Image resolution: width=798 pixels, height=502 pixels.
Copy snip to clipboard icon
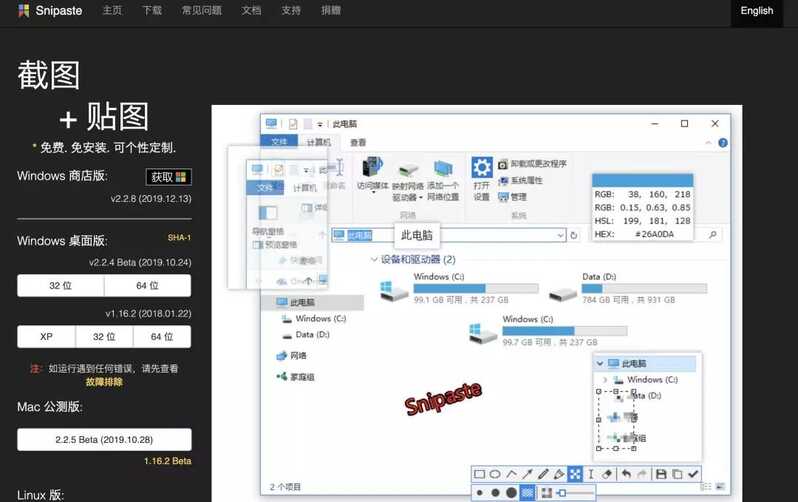(677, 475)
